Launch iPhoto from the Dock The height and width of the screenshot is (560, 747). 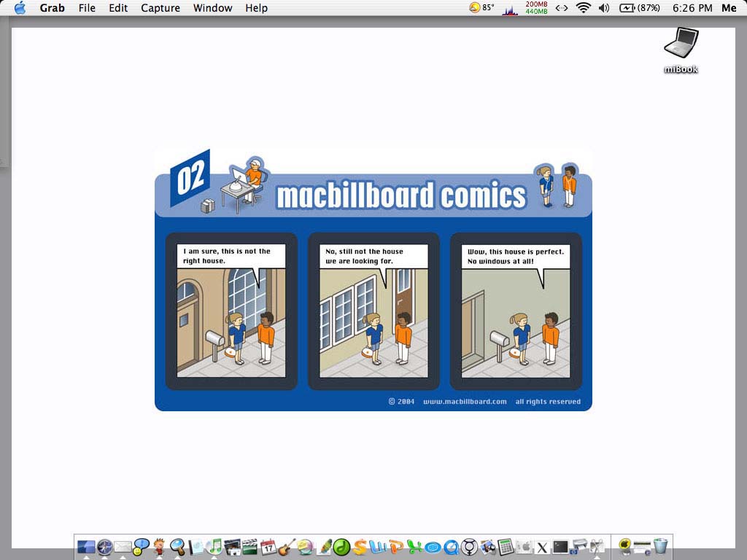(233, 547)
